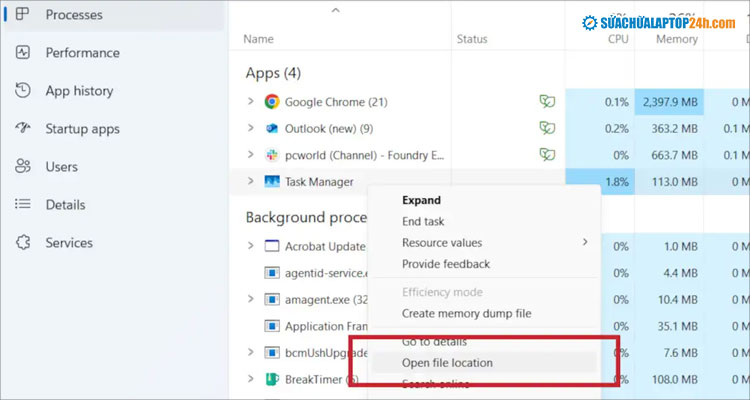Open the Performance sidebar icon
The height and width of the screenshot is (400, 750).
tap(23, 53)
